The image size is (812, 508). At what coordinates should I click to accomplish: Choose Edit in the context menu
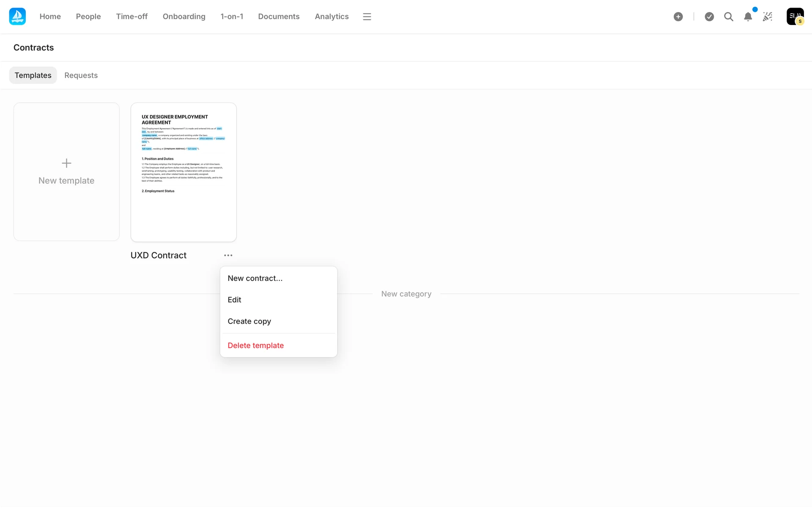[234, 300]
